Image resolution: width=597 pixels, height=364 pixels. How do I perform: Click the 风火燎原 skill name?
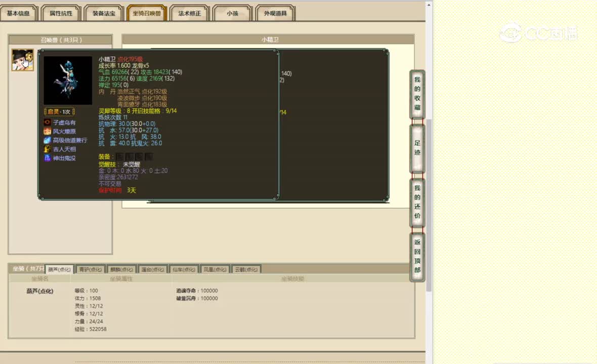[64, 131]
